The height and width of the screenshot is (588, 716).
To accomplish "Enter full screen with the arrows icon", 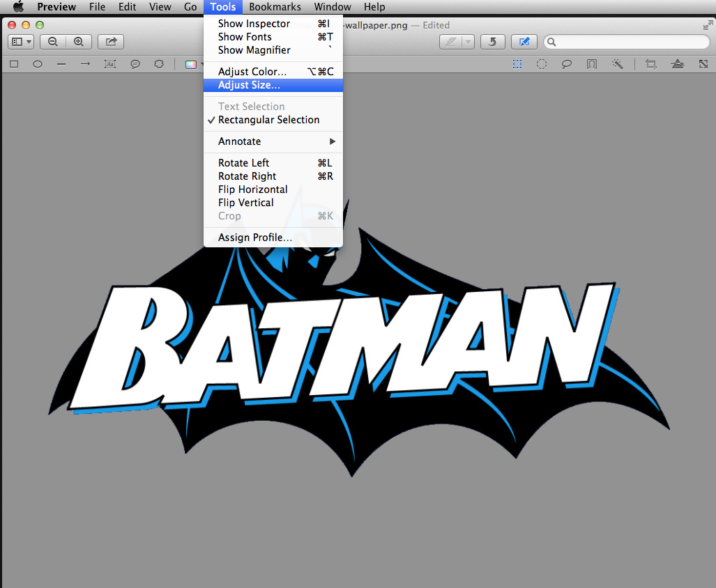I will click(x=708, y=25).
